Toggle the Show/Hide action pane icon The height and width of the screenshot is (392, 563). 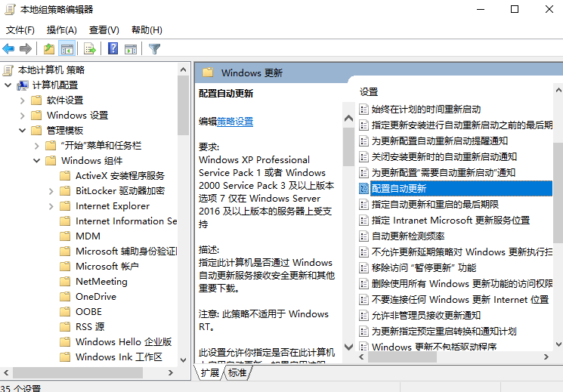[130, 48]
